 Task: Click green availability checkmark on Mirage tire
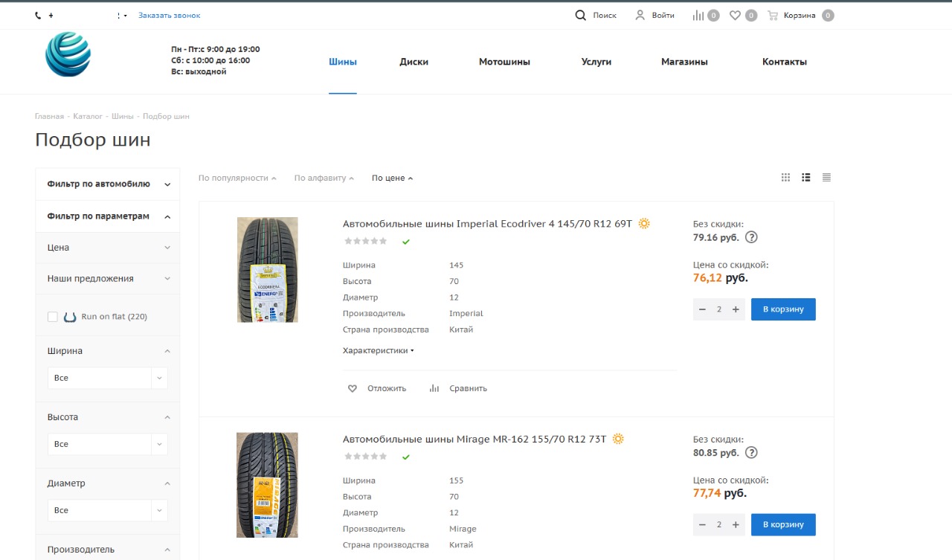pyautogui.click(x=406, y=457)
